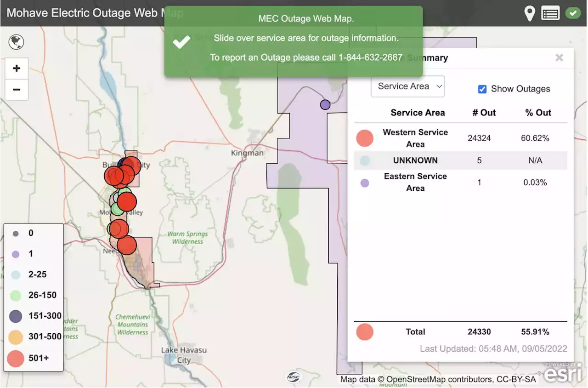Open the Service Area dropdown

coord(408,86)
